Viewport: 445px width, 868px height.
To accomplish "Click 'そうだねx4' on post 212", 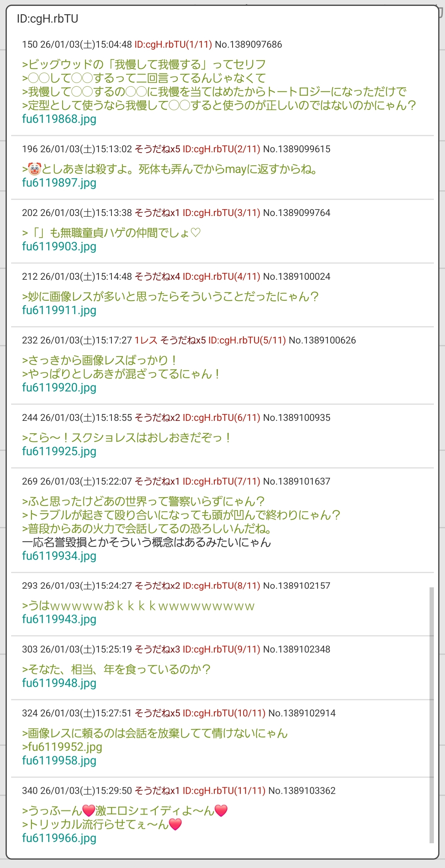I will (157, 277).
